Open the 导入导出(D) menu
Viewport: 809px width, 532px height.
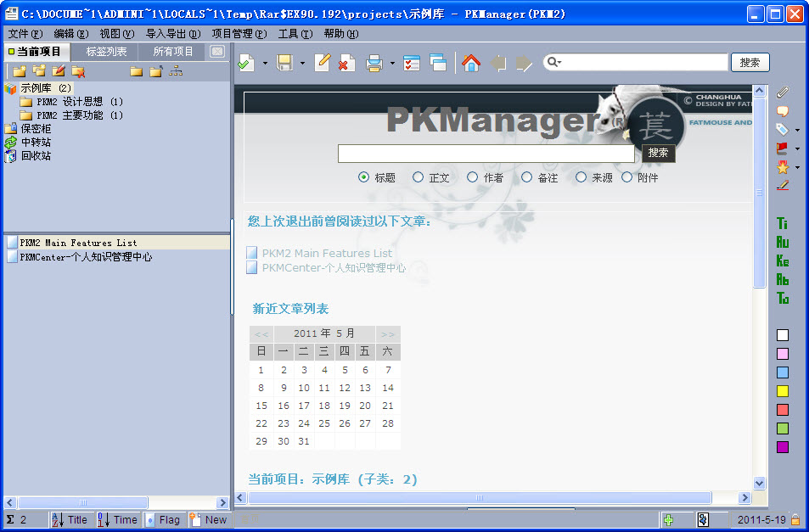click(173, 34)
